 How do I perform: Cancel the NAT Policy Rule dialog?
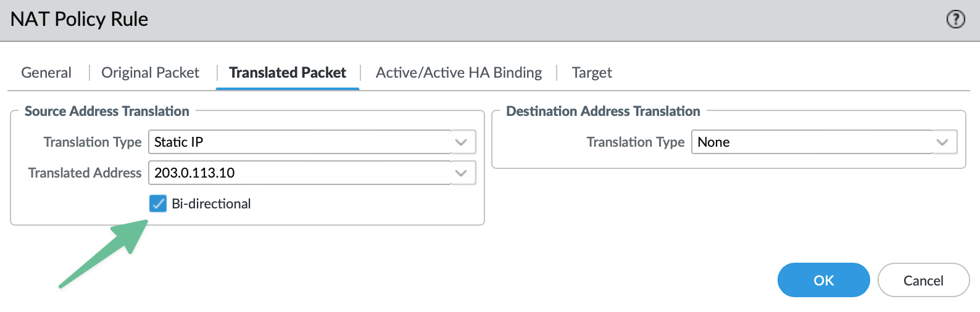tap(923, 281)
